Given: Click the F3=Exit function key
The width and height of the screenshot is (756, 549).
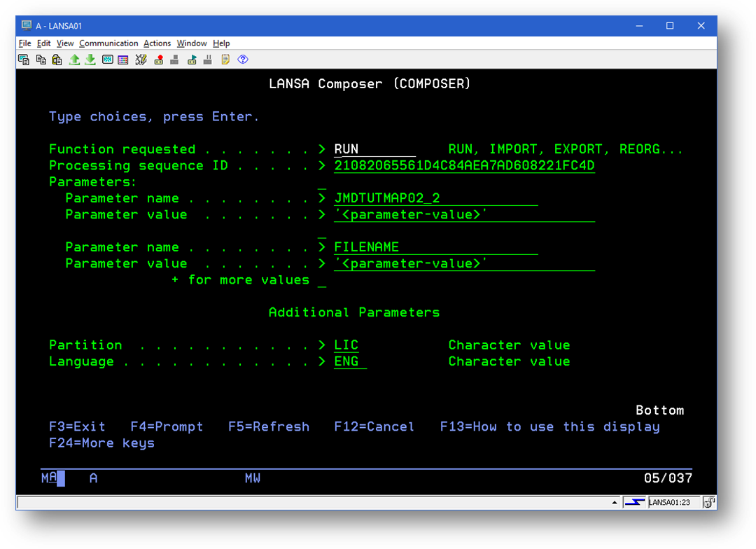Looking at the screenshot, I should pyautogui.click(x=77, y=427).
